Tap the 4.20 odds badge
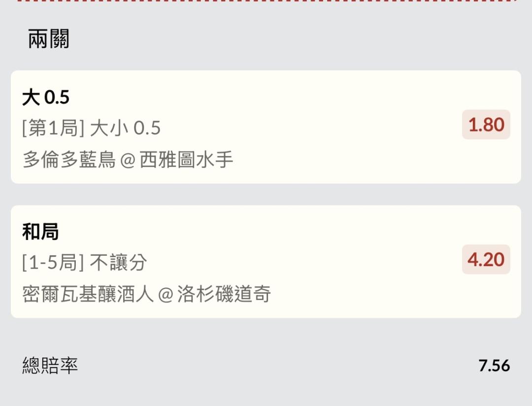 click(x=486, y=259)
